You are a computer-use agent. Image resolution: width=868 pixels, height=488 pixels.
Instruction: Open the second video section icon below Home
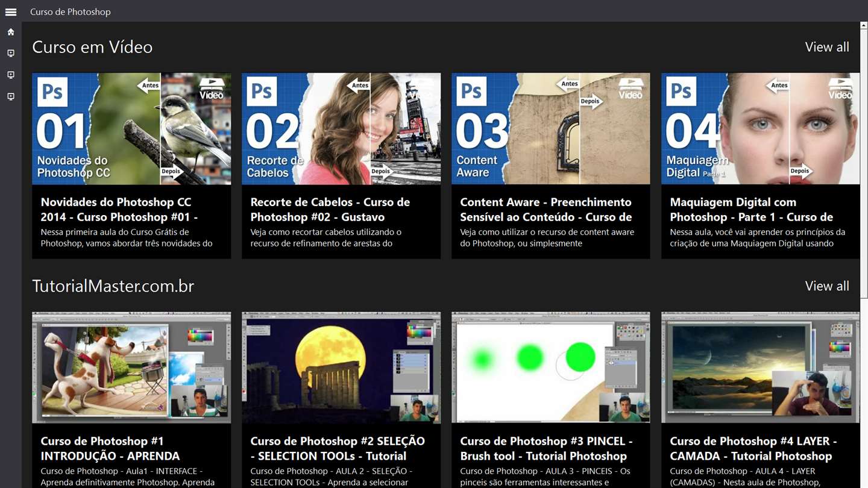(11, 75)
